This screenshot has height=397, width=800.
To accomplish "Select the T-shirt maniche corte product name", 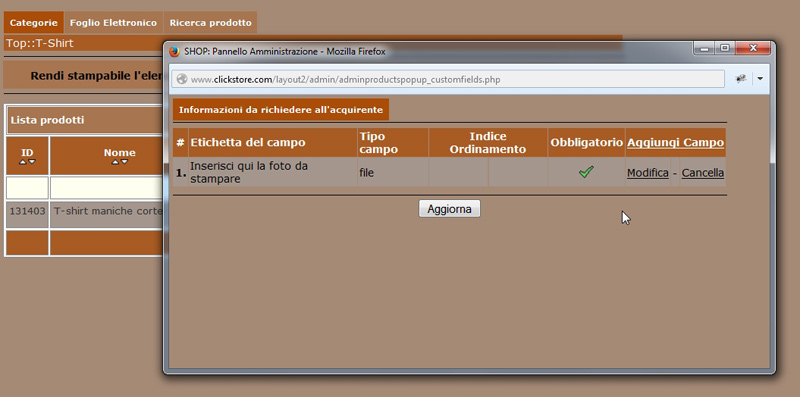I will pyautogui.click(x=108, y=211).
